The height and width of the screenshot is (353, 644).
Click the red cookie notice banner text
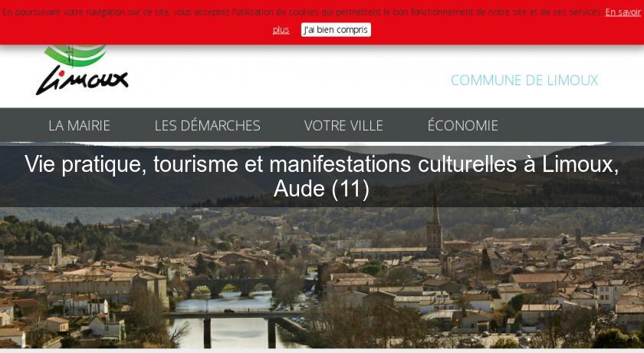pos(302,12)
